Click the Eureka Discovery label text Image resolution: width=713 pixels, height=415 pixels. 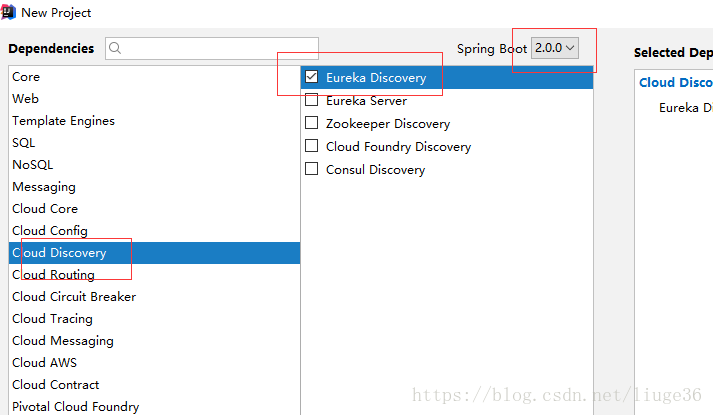click(376, 78)
